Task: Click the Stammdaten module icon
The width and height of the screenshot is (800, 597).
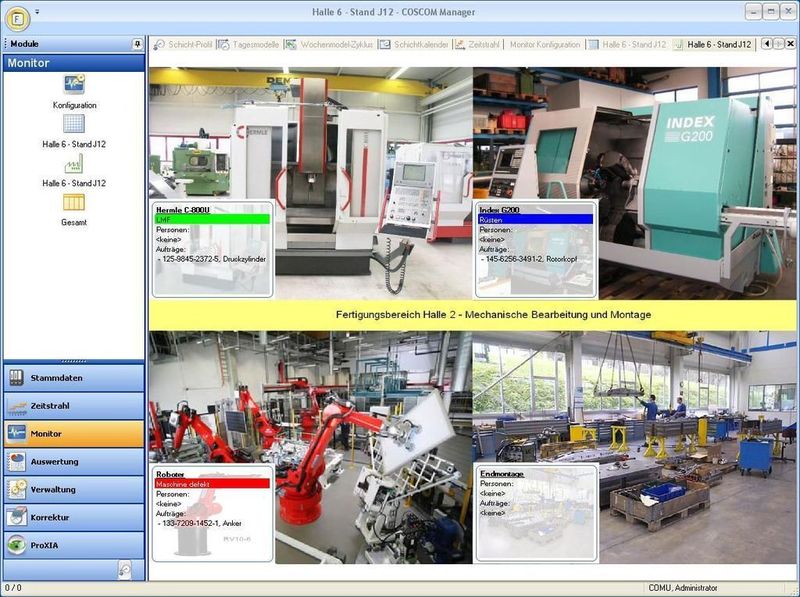Action: pyautogui.click(x=16, y=378)
